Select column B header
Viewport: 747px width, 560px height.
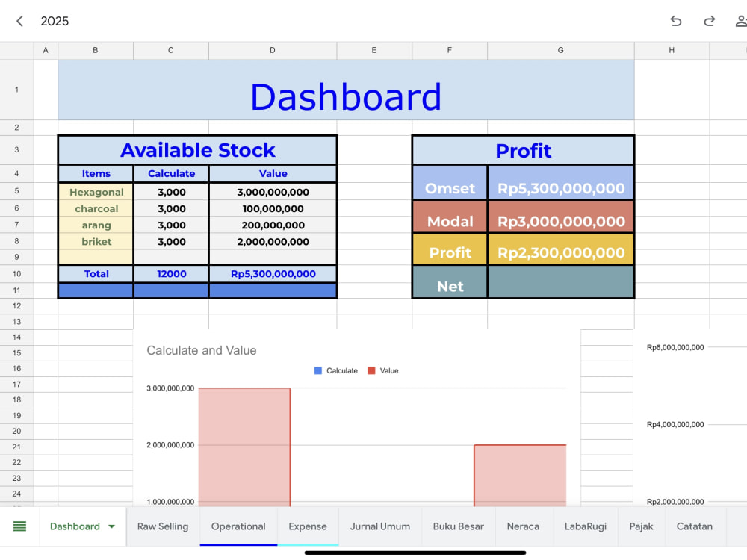click(x=96, y=50)
